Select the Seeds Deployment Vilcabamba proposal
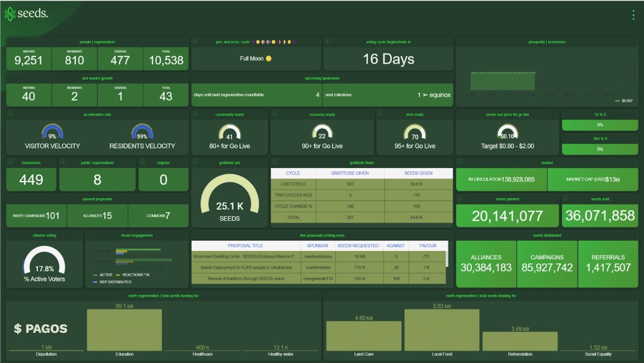 318,267
